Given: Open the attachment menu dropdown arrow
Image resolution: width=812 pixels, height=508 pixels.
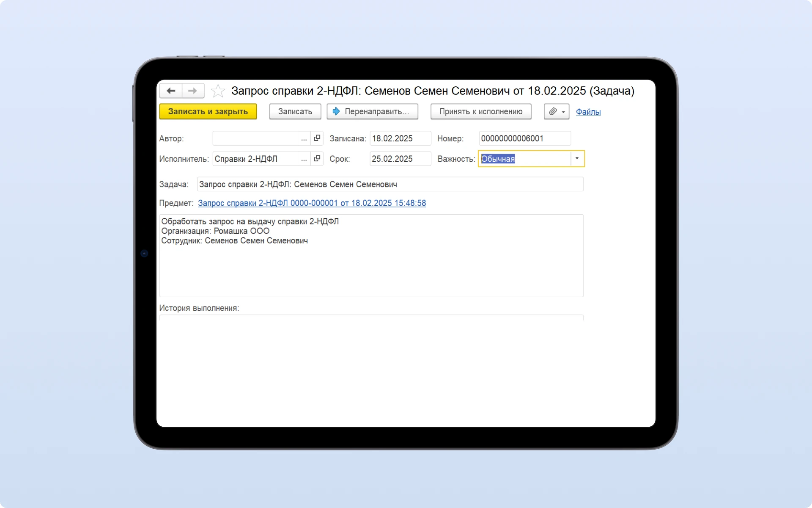Looking at the screenshot, I should coord(563,112).
